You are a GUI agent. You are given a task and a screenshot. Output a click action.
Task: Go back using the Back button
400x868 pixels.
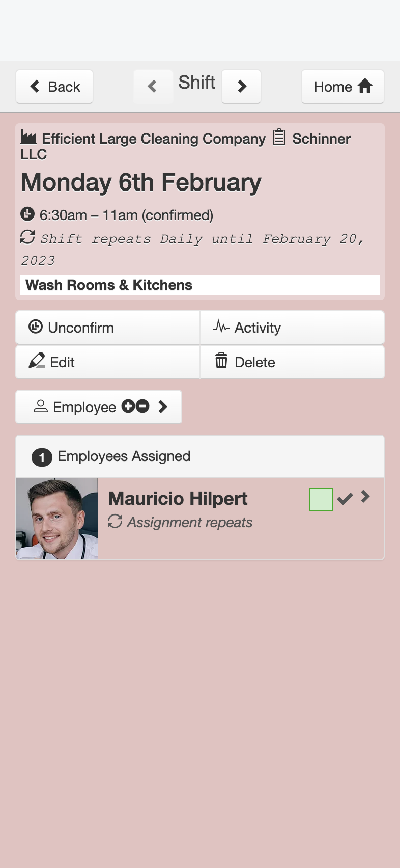point(54,87)
